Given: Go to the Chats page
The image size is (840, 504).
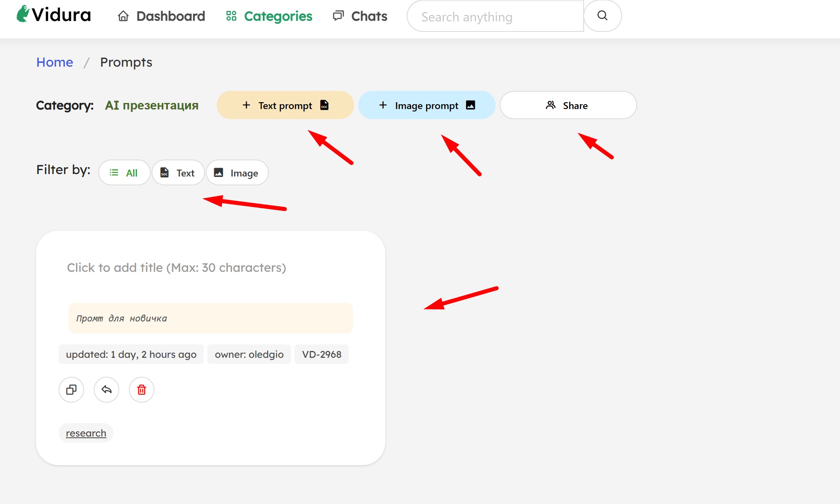Looking at the screenshot, I should [x=369, y=16].
